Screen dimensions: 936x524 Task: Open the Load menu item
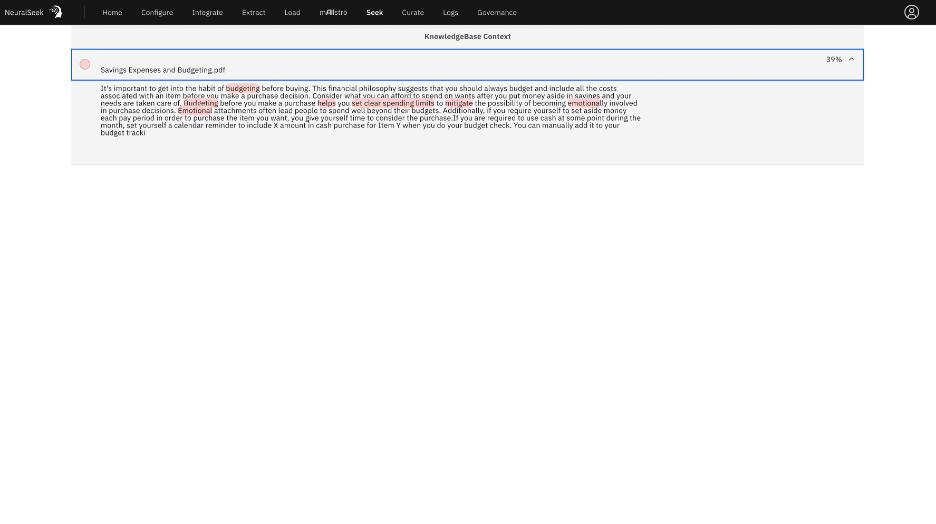[292, 13]
